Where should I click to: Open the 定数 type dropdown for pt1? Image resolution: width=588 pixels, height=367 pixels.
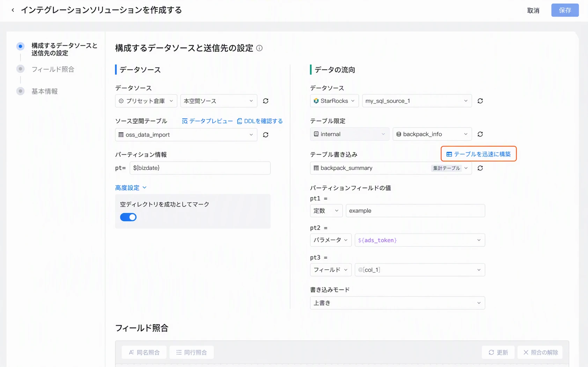pos(326,211)
